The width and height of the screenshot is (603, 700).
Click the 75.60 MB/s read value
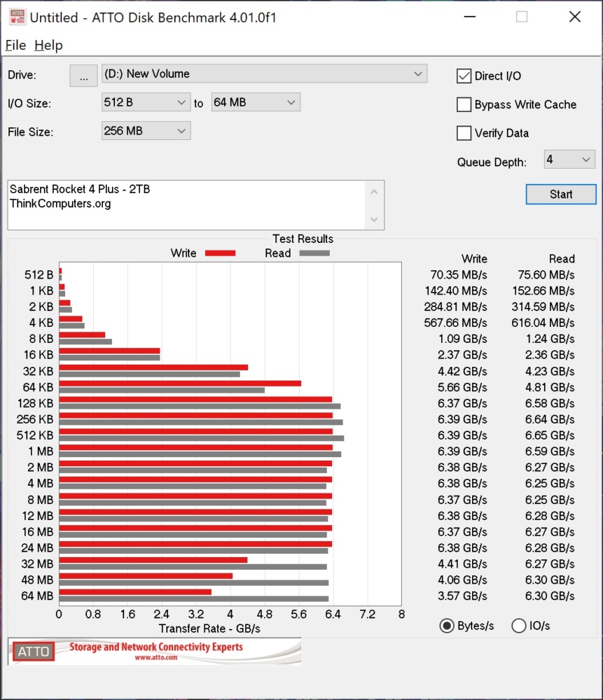click(x=546, y=274)
